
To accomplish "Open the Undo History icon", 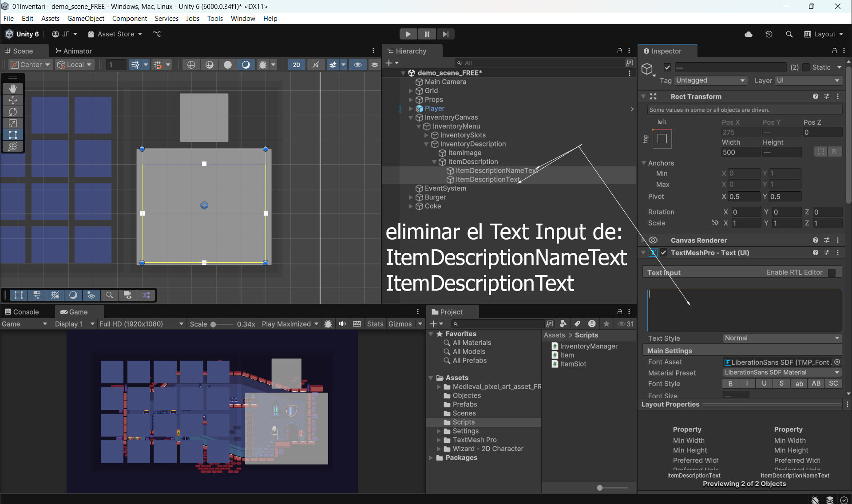I will click(x=769, y=34).
